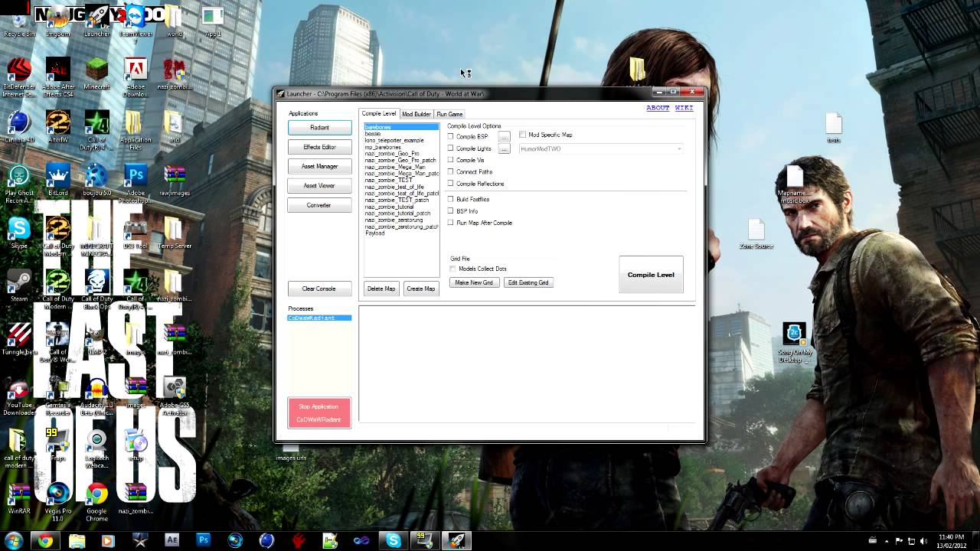The height and width of the screenshot is (551, 980).
Task: Open the Recycle Bin desktop icon
Action: coord(19,21)
